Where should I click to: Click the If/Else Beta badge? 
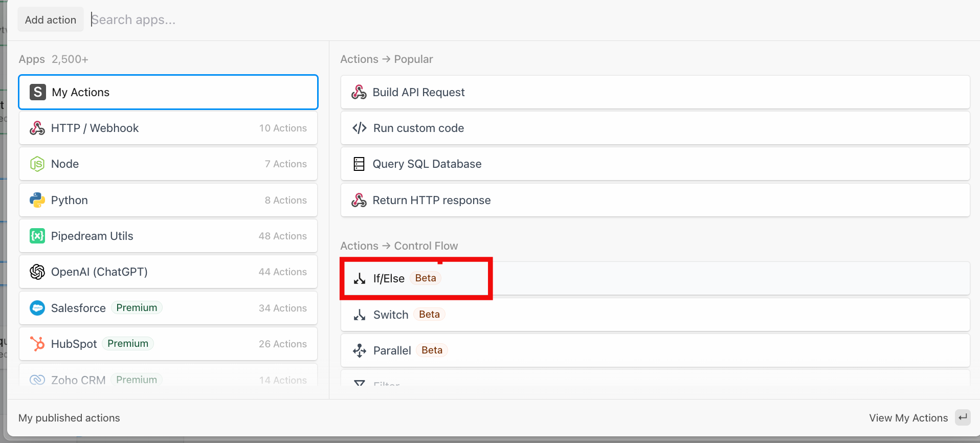click(426, 278)
